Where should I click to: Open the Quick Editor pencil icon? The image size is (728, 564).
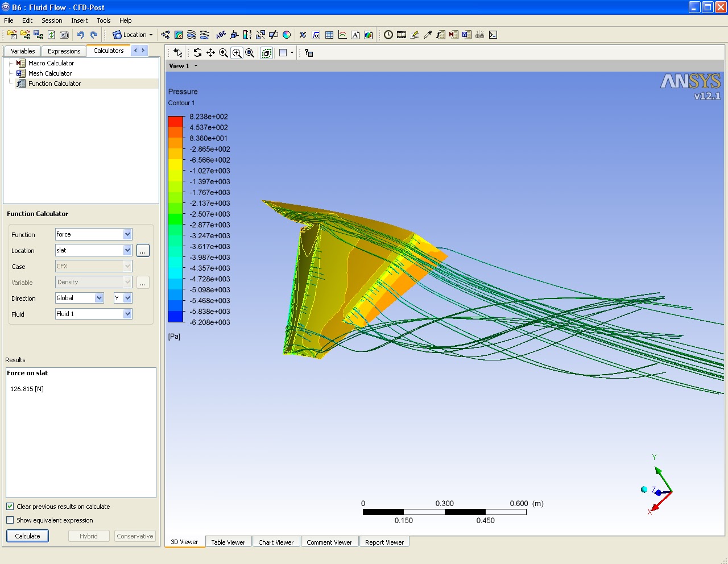pos(415,35)
